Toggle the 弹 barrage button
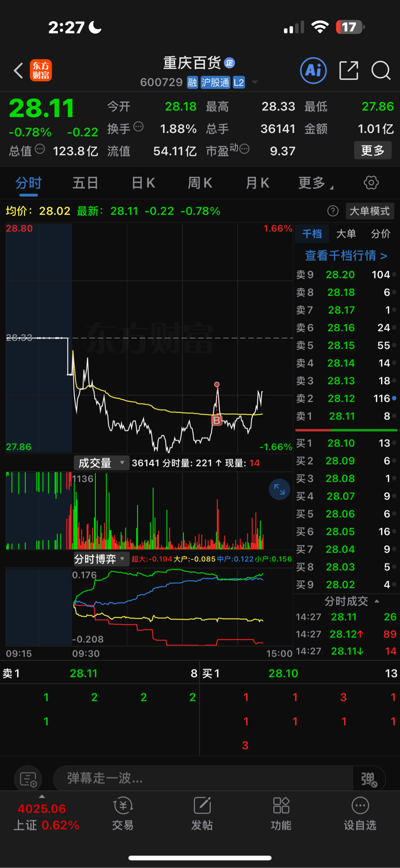The width and height of the screenshot is (400, 868). [369, 779]
